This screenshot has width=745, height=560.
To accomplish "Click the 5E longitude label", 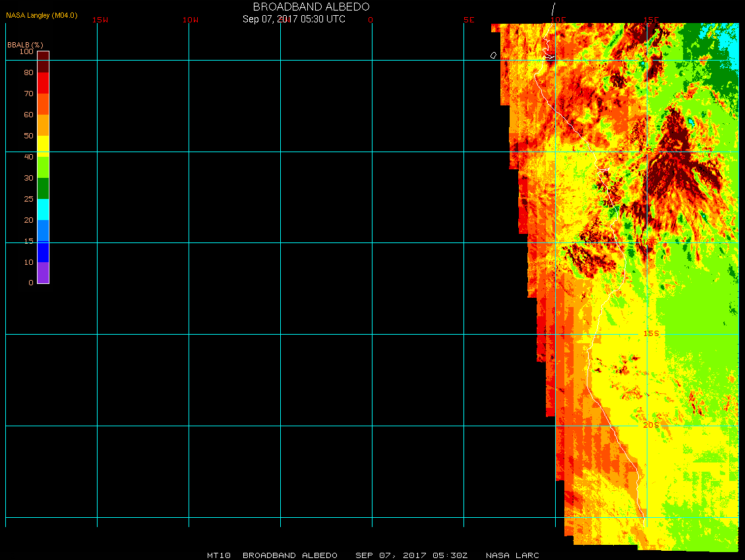I will (469, 20).
